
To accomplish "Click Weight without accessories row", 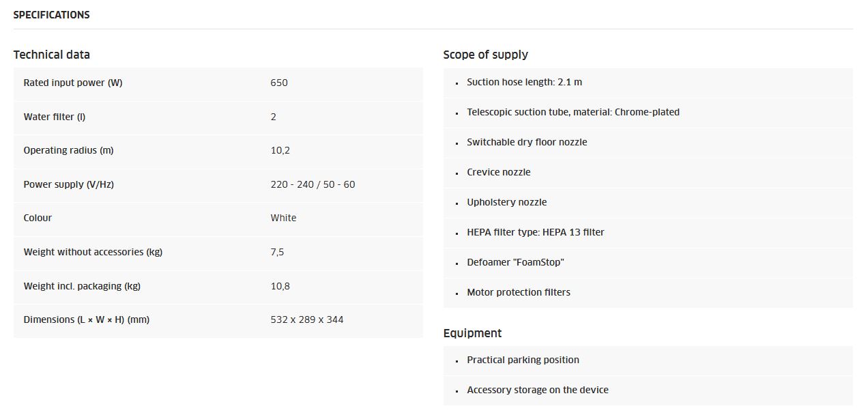I will click(218, 253).
